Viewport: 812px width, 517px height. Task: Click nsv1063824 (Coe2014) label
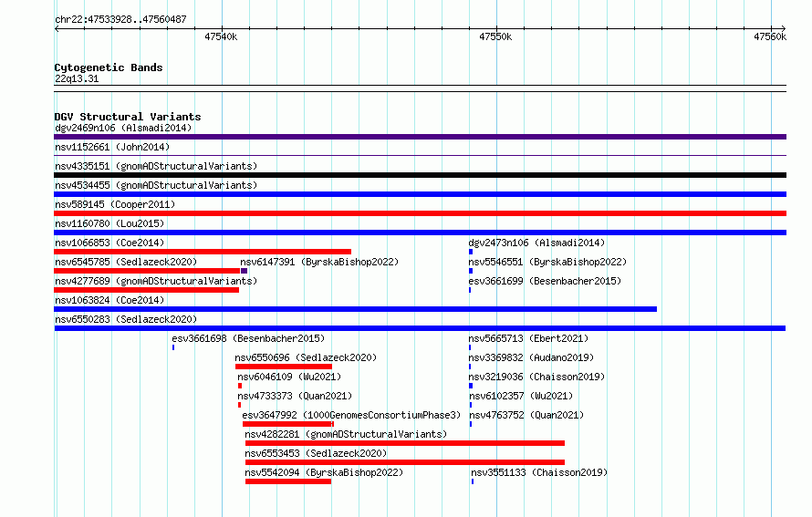click(x=109, y=300)
